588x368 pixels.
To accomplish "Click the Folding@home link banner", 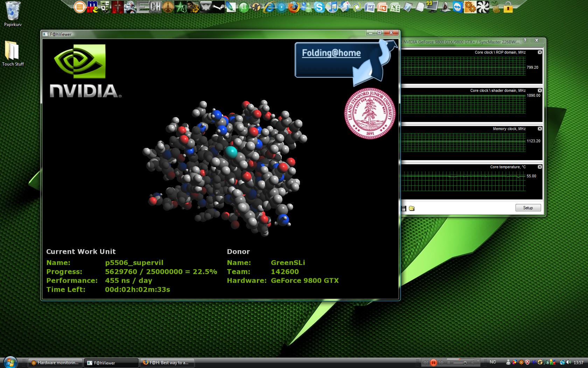I will pos(331,53).
